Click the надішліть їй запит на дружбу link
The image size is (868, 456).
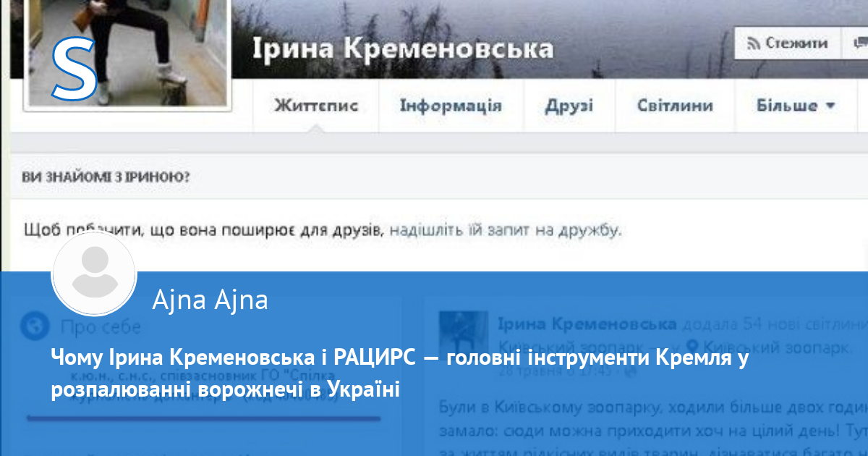505,231
